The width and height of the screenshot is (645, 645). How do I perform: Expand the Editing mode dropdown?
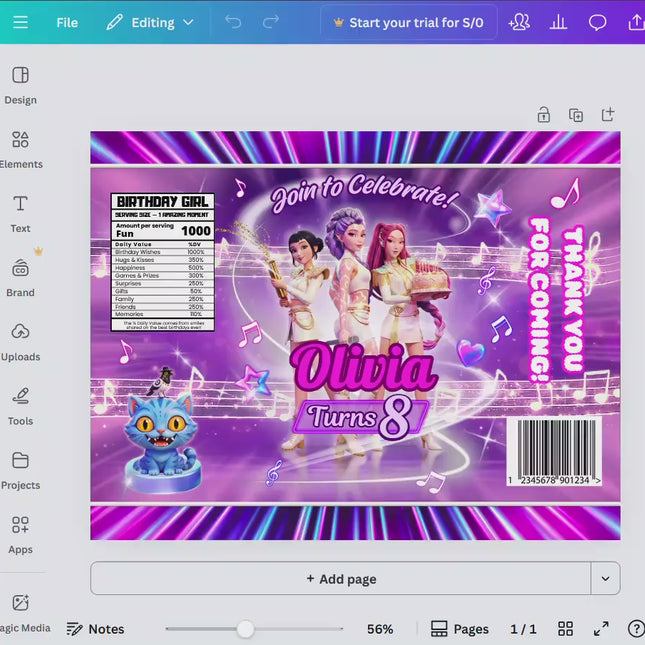[x=150, y=23]
